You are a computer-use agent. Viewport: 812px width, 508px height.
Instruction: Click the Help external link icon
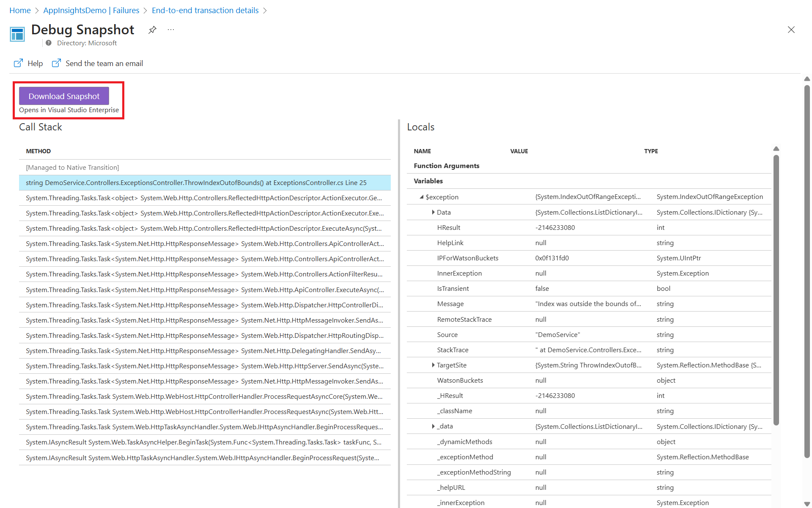(x=18, y=63)
